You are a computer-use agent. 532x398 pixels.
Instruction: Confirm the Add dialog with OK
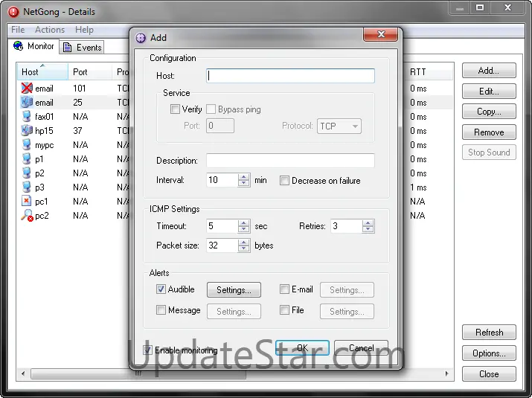(x=302, y=347)
